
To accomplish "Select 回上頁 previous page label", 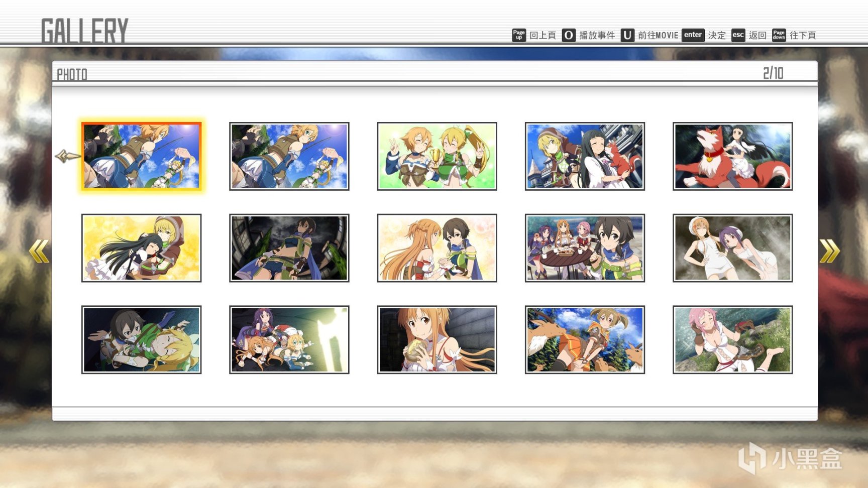I will [542, 35].
